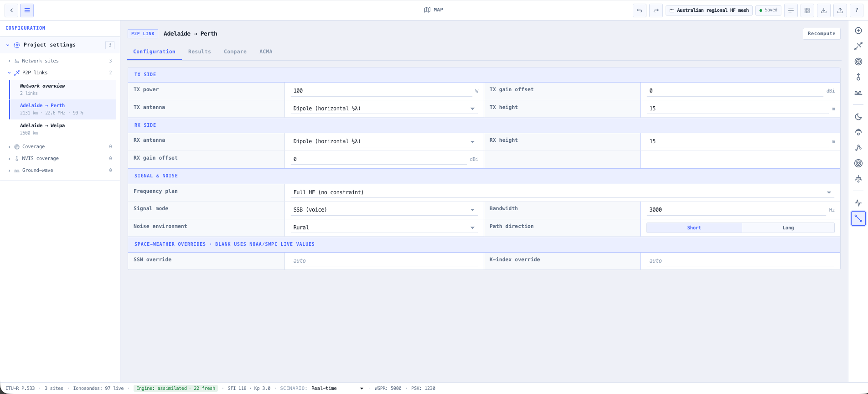This screenshot has width=868, height=394.
Task: Switch to the ACMA tab
Action: (266, 52)
